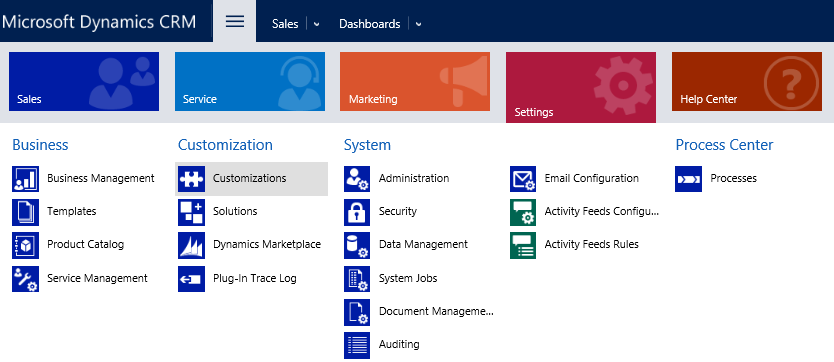This screenshot has width=834, height=362.
Task: Click the Processes arrows icon
Action: tap(688, 179)
